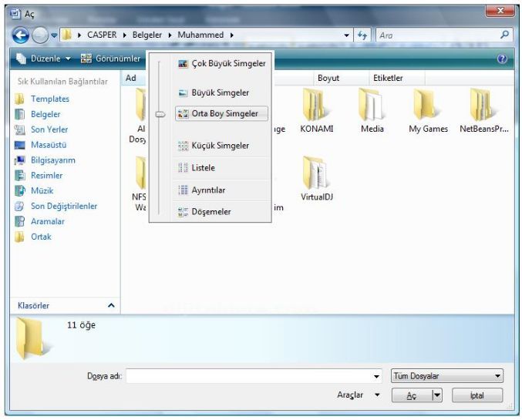Select CASPER in the address path
Image resolution: width=522 pixels, height=420 pixels.
pos(102,35)
